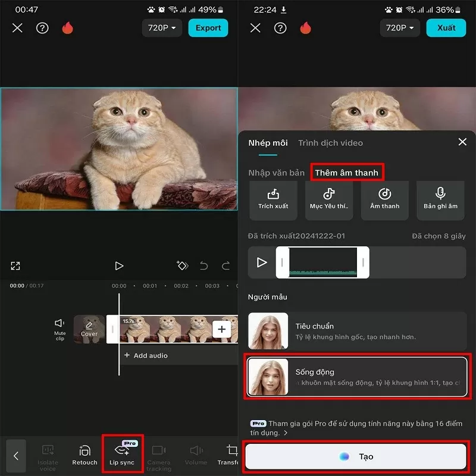The width and height of the screenshot is (476, 476).
Task: Switch to the Nhập văn bản tab
Action: coord(277,172)
